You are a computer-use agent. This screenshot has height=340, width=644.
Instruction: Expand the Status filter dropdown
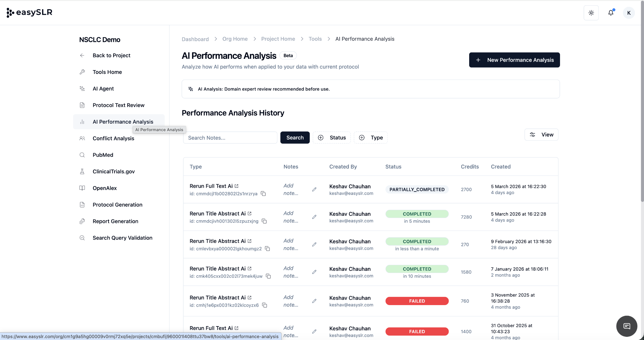[332, 137]
